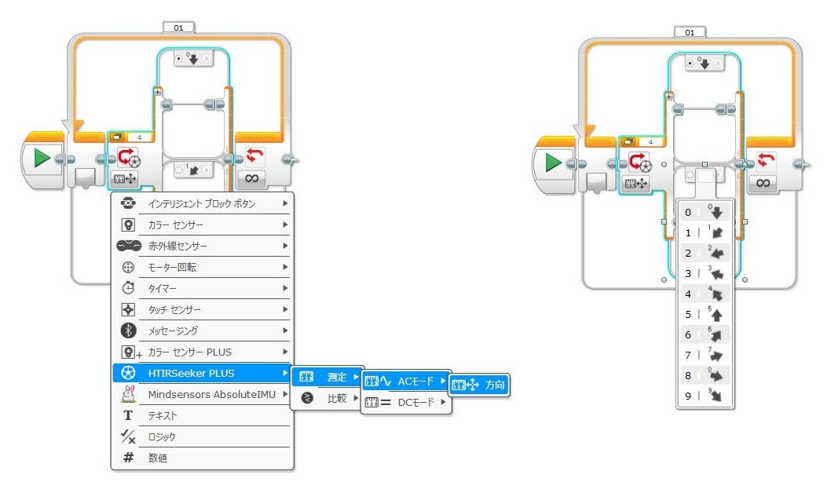Click the green Start block in left program
This screenshot has width=831, height=504.
tap(42, 159)
